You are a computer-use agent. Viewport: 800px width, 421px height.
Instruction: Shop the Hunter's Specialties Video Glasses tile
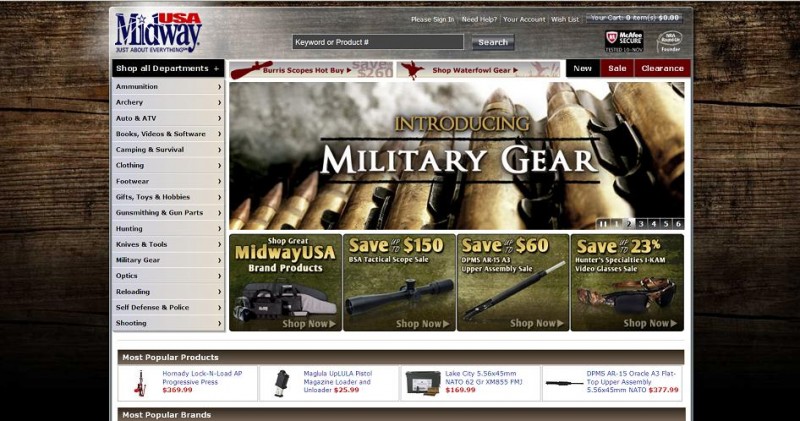tap(627, 283)
